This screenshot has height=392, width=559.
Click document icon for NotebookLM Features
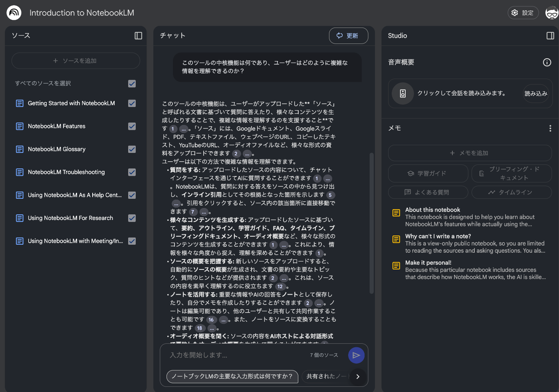pos(20,126)
